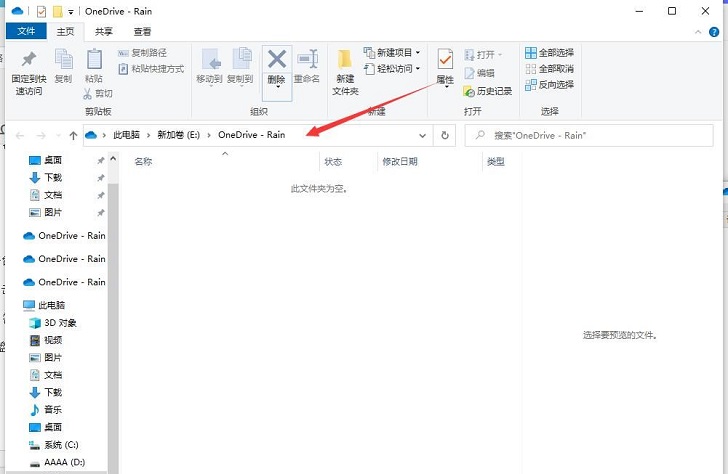Sort by Date modified (修改日期) column

point(400,162)
